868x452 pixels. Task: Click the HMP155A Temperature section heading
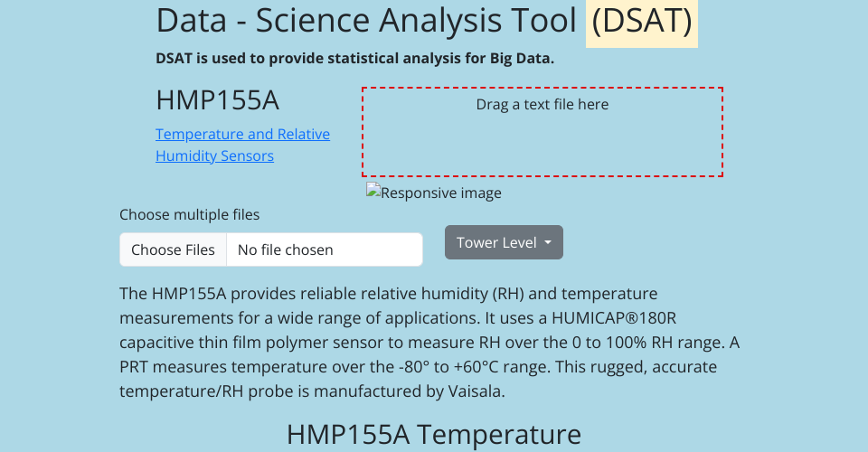434,435
